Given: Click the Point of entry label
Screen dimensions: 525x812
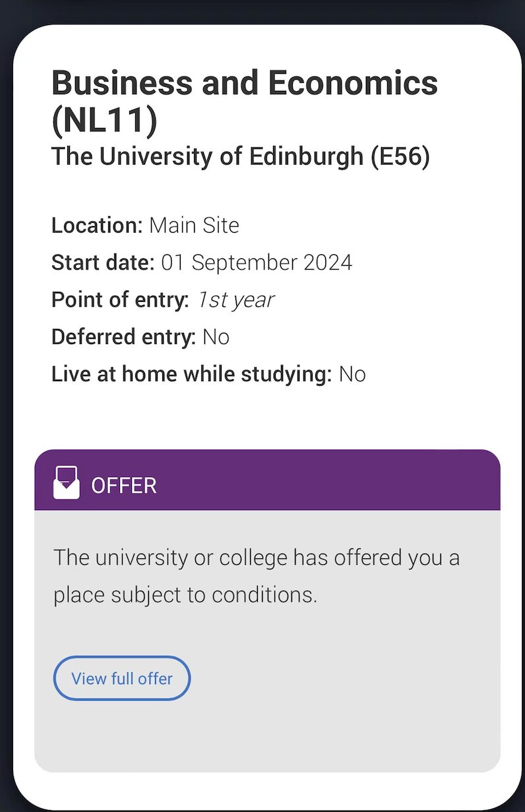Looking at the screenshot, I should click(x=120, y=300).
